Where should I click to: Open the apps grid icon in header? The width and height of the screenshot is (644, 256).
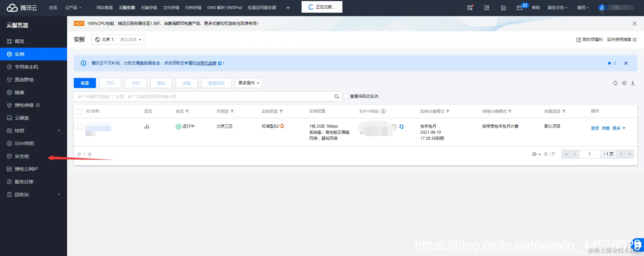tap(470, 7)
